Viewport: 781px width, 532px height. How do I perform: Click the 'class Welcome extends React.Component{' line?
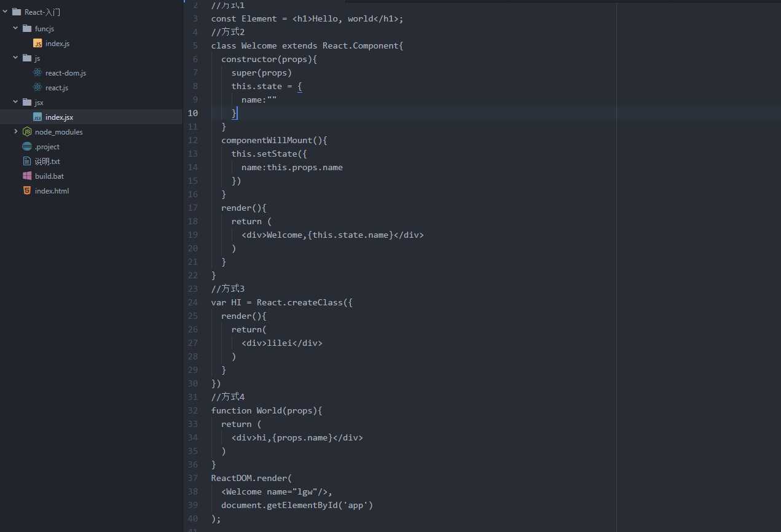tap(307, 45)
